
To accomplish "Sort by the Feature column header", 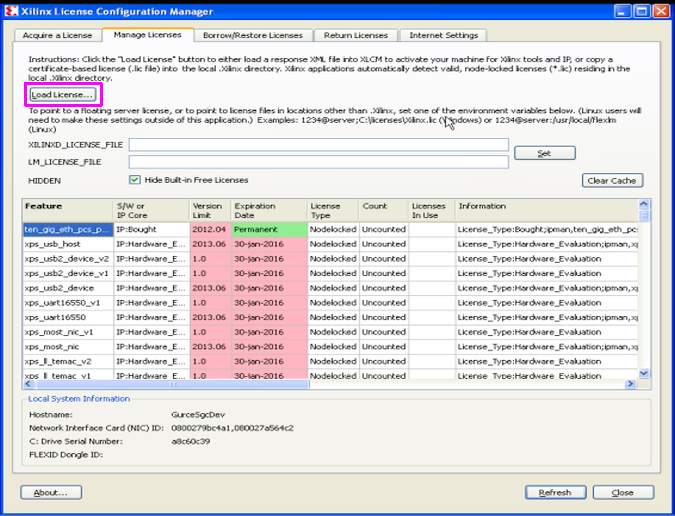I will (68, 210).
